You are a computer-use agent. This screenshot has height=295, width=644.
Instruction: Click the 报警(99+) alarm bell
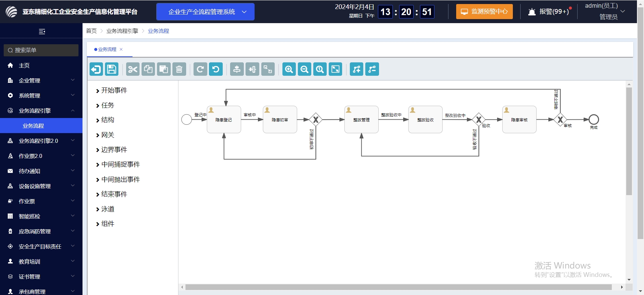tap(548, 12)
